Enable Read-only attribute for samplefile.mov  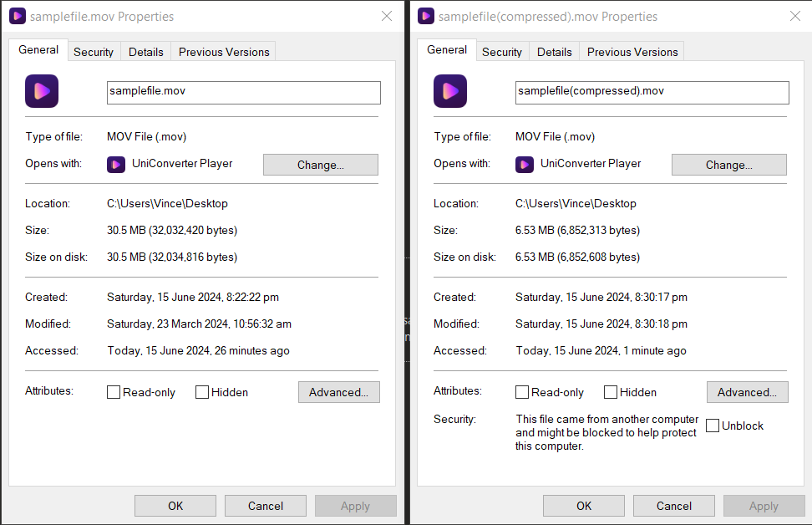coord(113,391)
